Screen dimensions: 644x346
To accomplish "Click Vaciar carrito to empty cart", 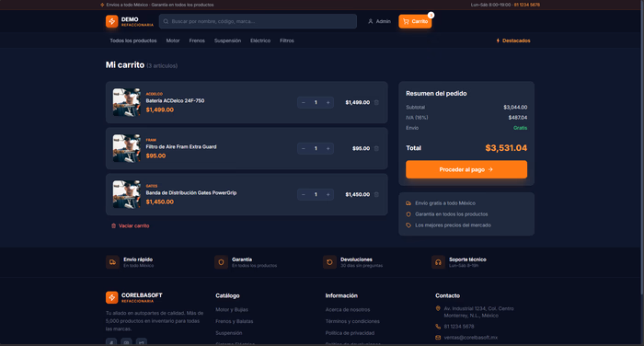I will [131, 225].
